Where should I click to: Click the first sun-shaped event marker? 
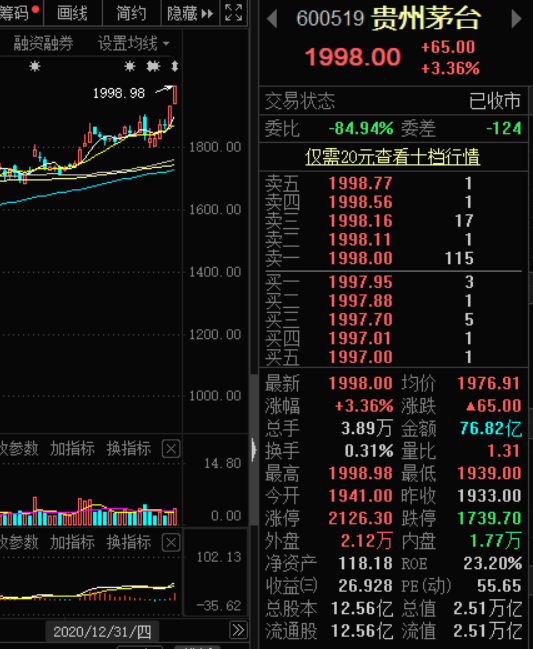click(35, 66)
